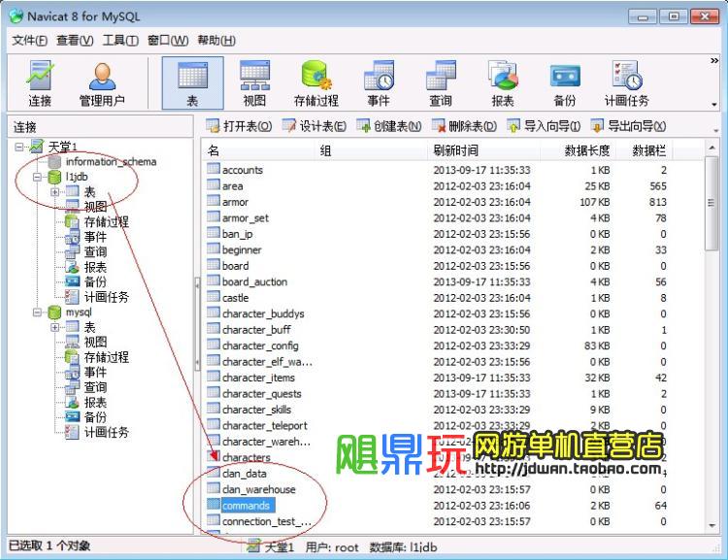Open Stored Procedures (存储过程) toolbar icon
Screen dimensions: 728x560
pyautogui.click(x=316, y=83)
